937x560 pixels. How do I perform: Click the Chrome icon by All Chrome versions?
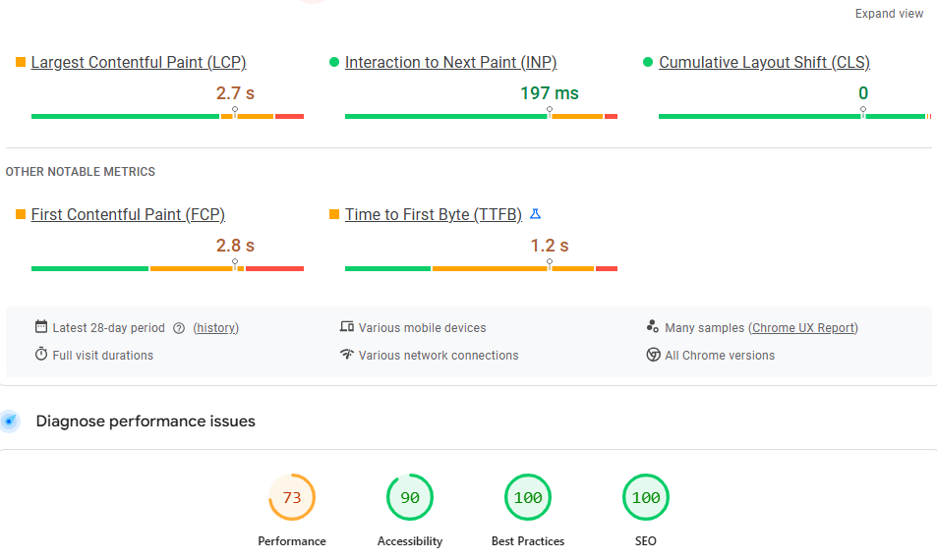pyautogui.click(x=653, y=355)
